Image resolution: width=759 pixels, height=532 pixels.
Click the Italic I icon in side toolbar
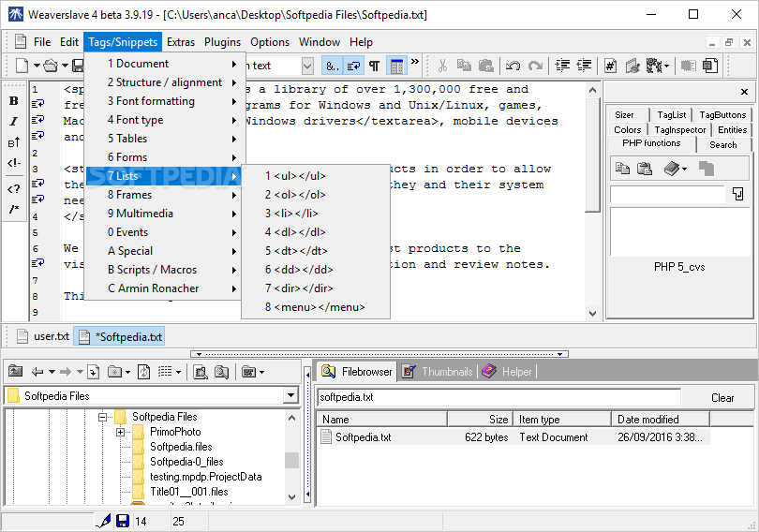13,122
